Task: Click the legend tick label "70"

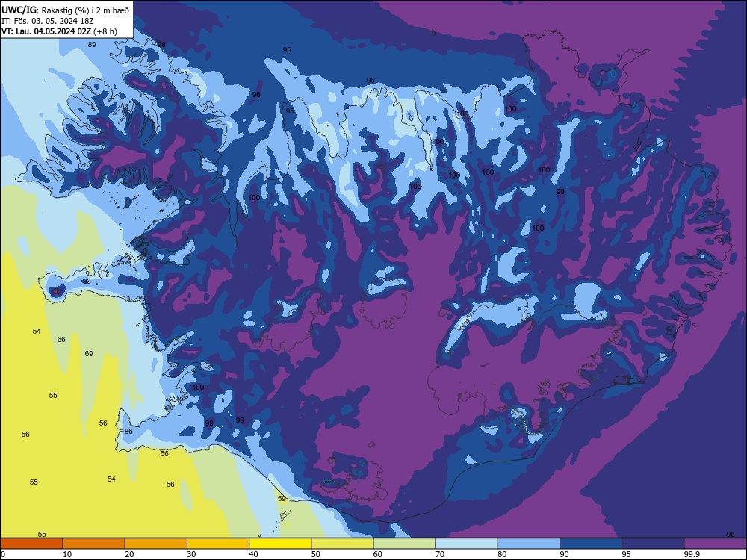Action: [x=440, y=554]
